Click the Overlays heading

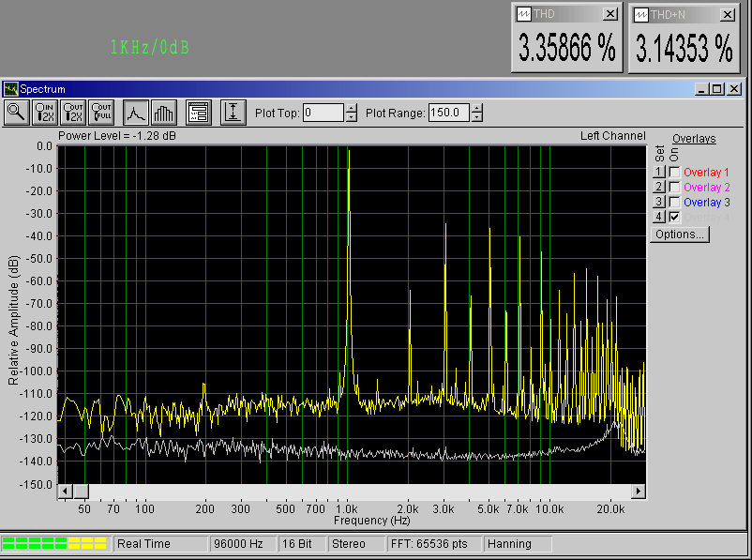(x=694, y=139)
